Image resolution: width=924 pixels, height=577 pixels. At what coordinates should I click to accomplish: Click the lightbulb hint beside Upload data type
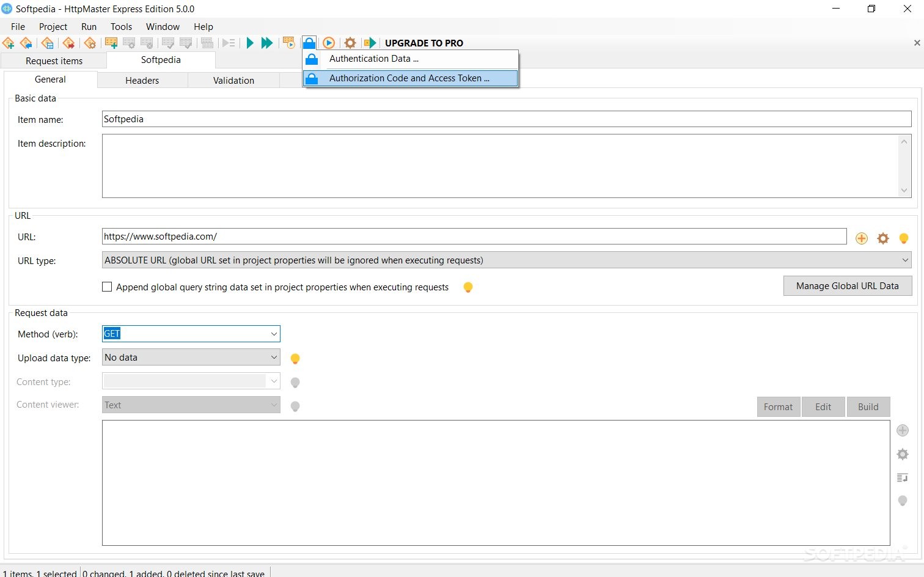[x=295, y=359]
